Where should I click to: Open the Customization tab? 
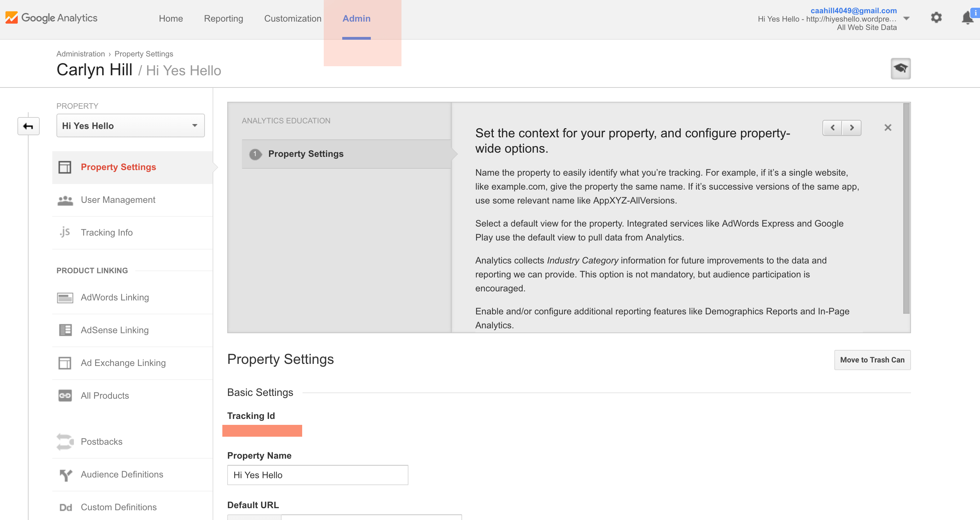point(292,18)
